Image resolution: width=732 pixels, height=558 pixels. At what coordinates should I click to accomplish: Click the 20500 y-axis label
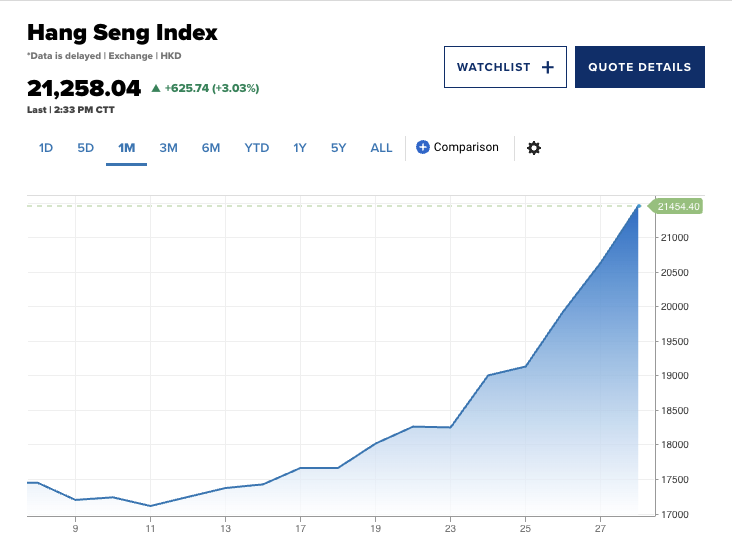(675, 273)
